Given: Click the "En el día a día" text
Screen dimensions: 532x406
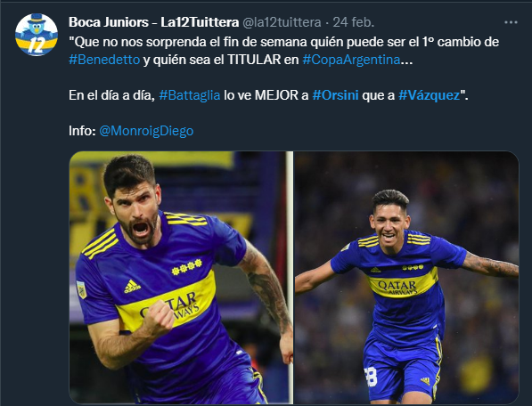Looking at the screenshot, I should 111,95.
